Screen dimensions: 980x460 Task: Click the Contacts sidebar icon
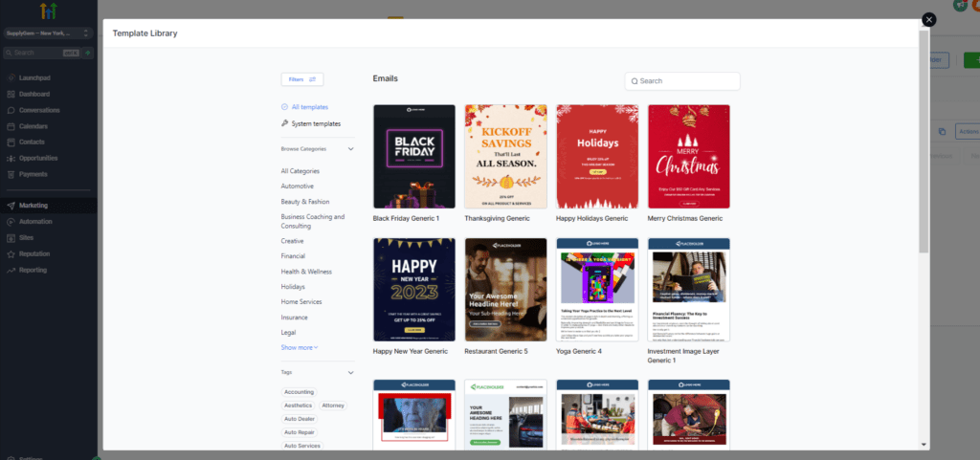pos(11,142)
